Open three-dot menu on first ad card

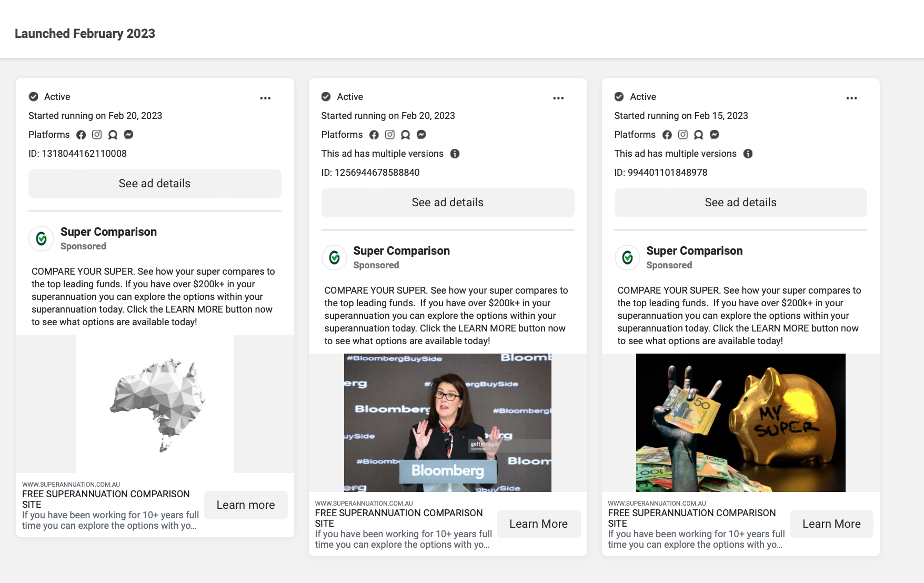[x=265, y=98]
